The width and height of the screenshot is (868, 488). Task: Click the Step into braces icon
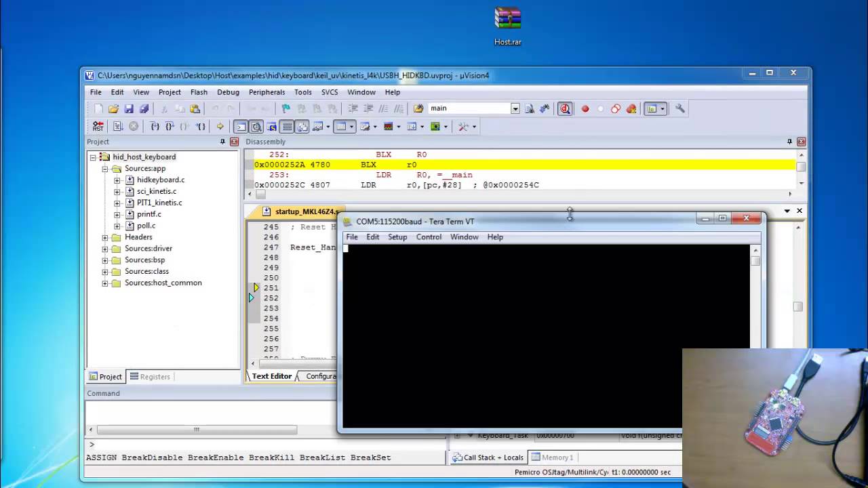pos(155,126)
